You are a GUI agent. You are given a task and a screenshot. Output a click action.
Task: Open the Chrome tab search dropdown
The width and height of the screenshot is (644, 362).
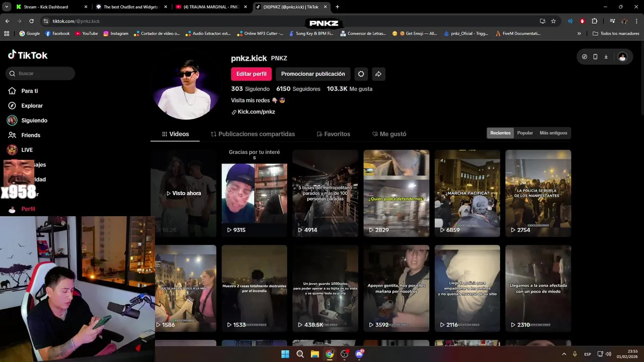(7, 7)
